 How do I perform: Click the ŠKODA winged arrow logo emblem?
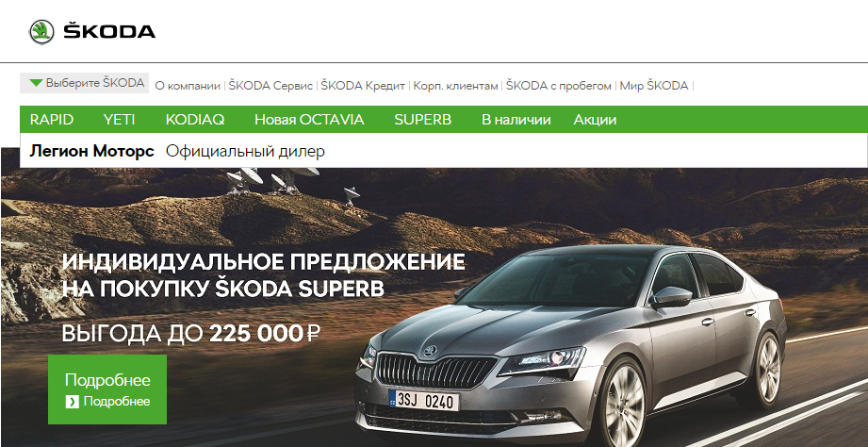tap(41, 31)
